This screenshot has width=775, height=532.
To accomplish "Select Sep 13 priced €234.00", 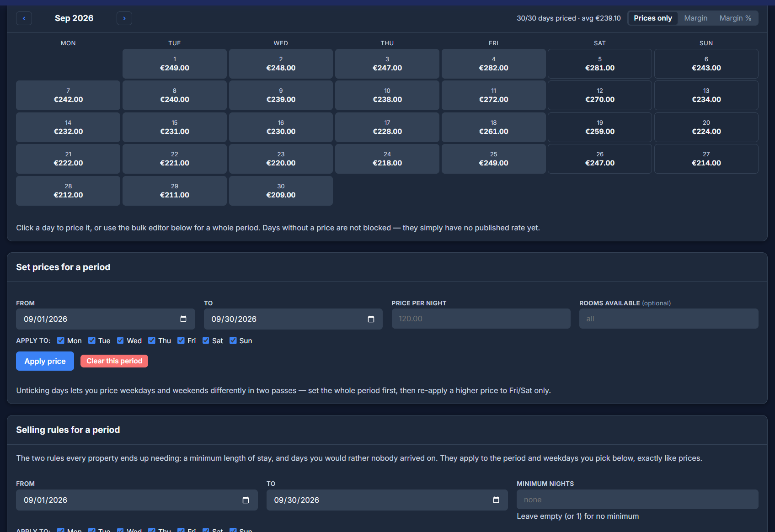I will 706,95.
